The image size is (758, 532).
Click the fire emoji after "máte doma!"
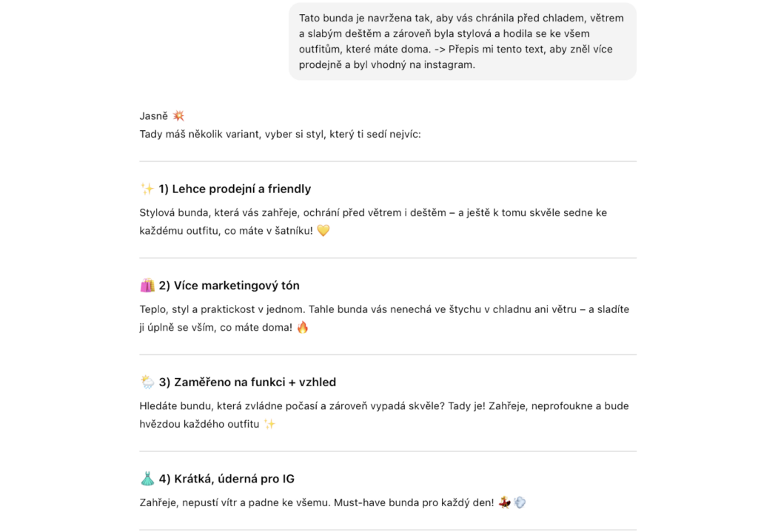[302, 327]
